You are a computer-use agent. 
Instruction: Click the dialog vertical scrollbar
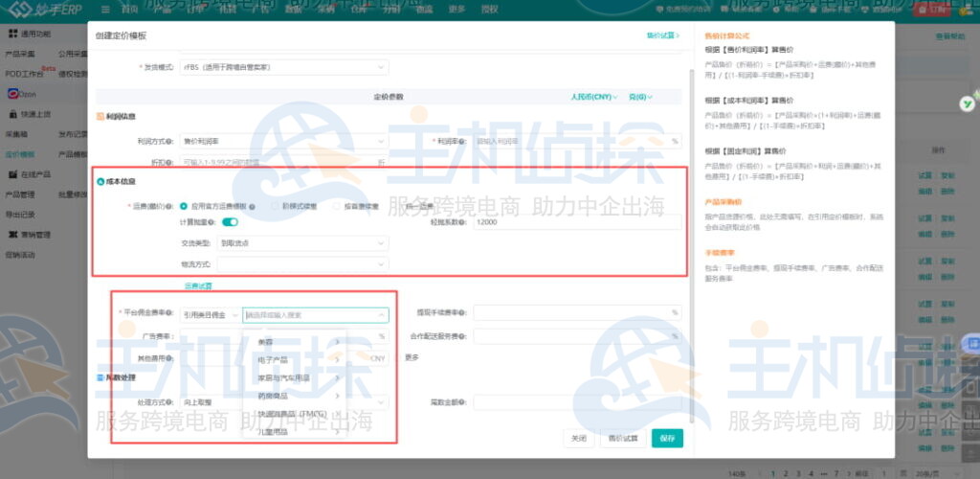pyautogui.click(x=691, y=244)
